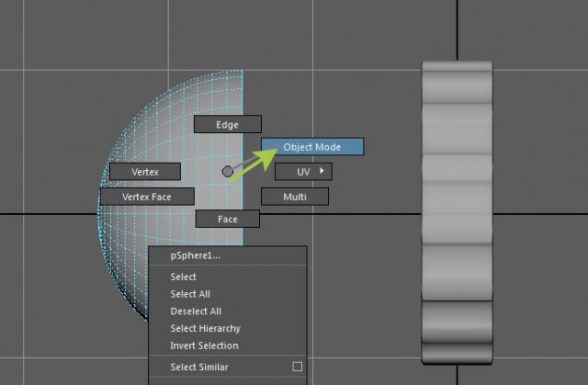Open the UV submenu
This screenshot has height=385, width=588.
pos(303,172)
